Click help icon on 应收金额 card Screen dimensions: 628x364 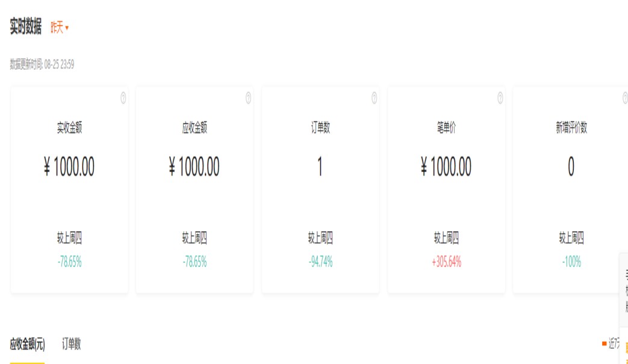click(248, 98)
